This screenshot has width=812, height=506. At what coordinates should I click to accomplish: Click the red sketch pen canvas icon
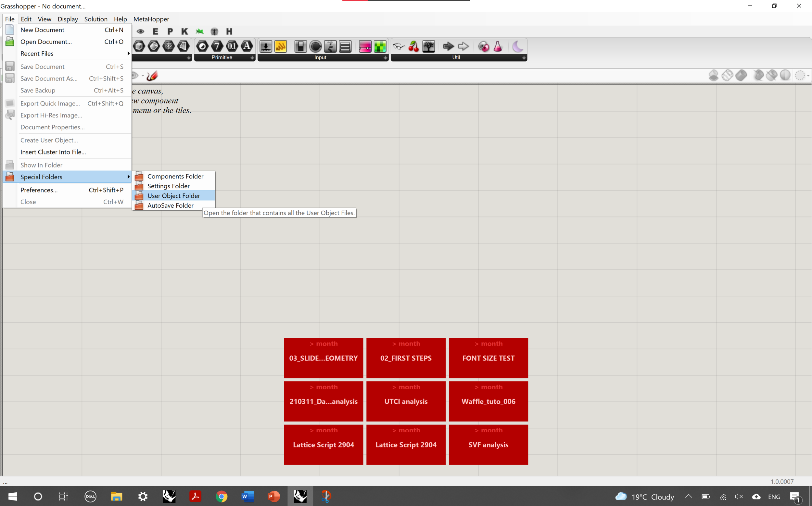click(x=152, y=76)
